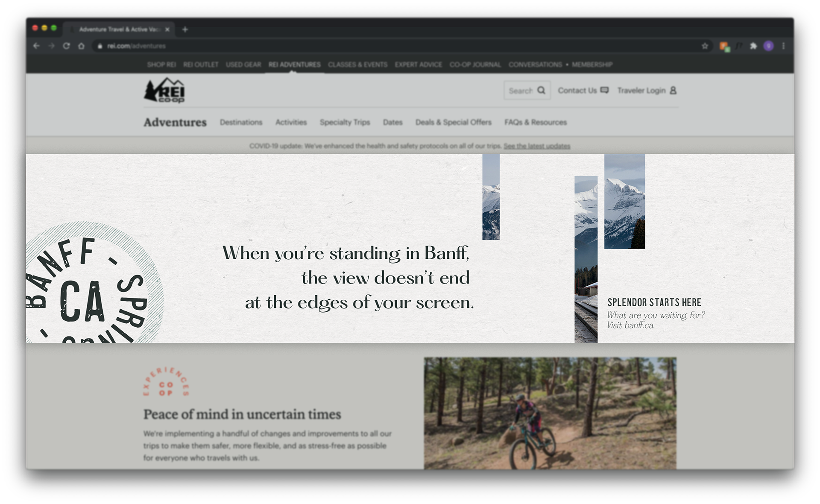Expand the Activities menu
820x504 pixels.
(291, 122)
